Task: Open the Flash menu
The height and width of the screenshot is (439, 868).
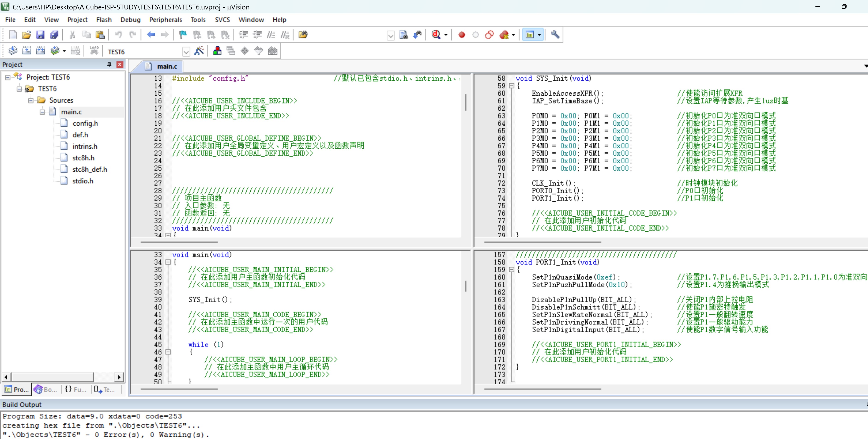Action: [104, 20]
